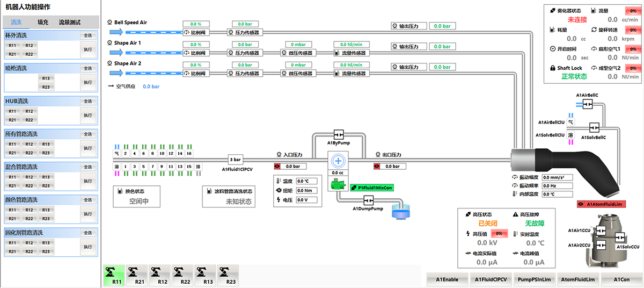Click the A1DumpPump valve symbol
Screen dimensions: 644x288
click(368, 200)
